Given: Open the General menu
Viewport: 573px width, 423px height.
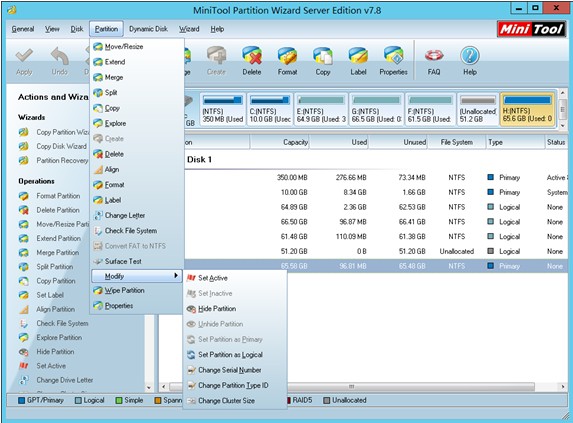Looking at the screenshot, I should click(23, 29).
